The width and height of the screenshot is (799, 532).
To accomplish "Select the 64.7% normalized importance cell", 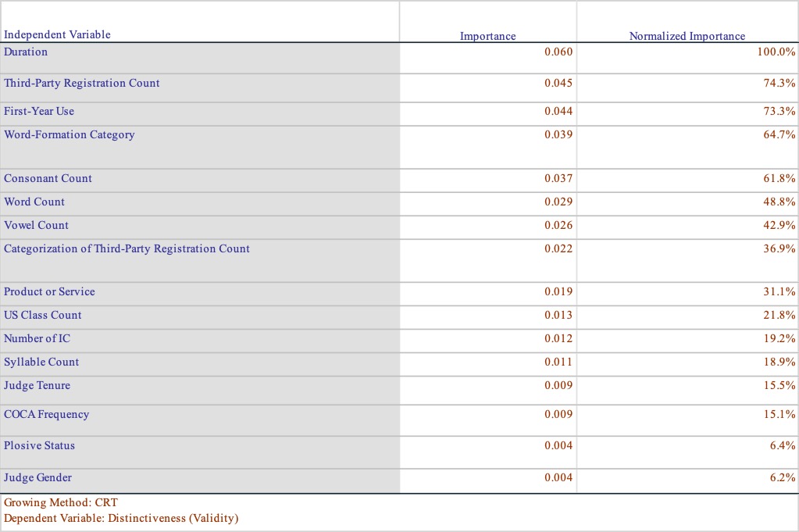I will tap(779, 135).
